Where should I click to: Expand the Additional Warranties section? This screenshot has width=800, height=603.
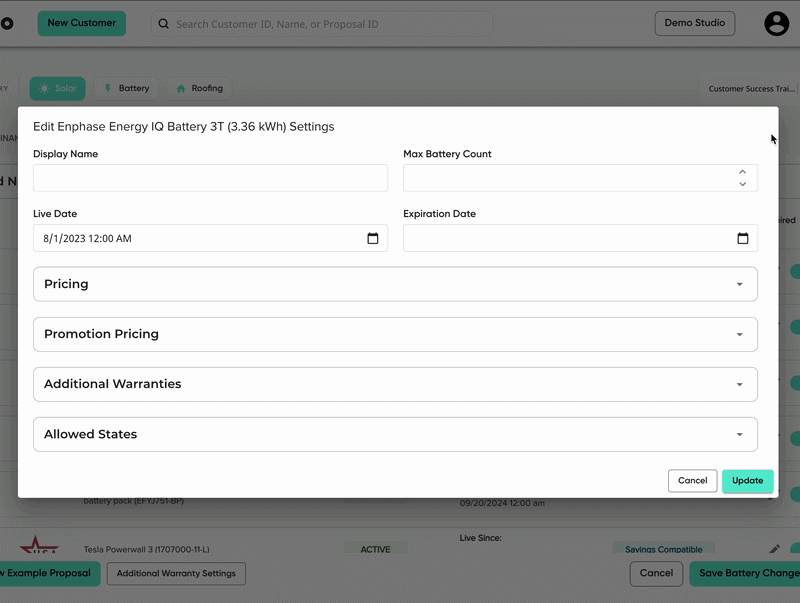coord(395,384)
